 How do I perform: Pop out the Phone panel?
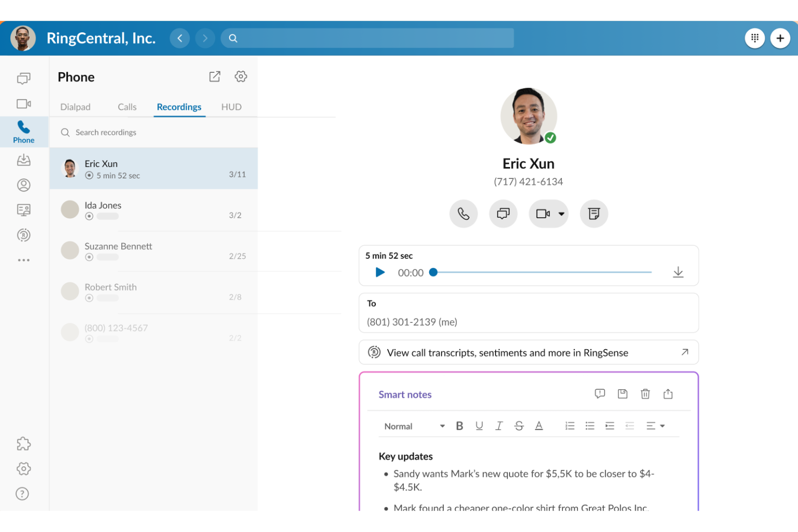click(215, 77)
